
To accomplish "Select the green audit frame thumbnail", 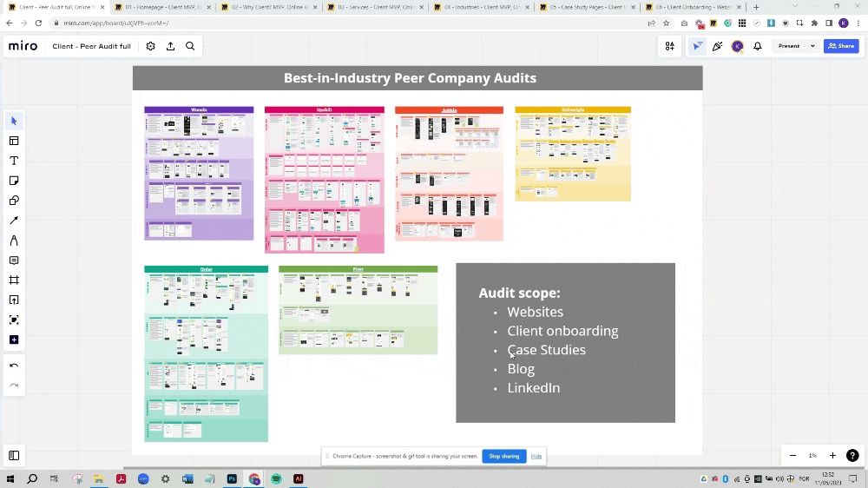I will (358, 310).
